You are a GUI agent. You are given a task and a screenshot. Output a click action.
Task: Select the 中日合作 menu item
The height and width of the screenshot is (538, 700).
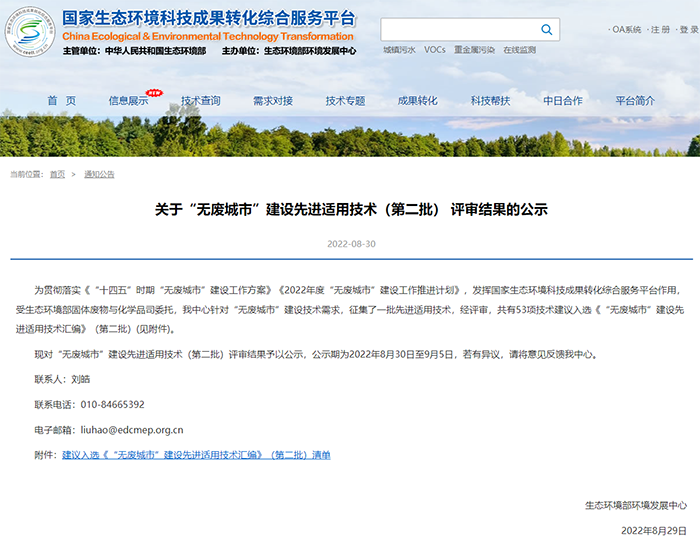563,101
